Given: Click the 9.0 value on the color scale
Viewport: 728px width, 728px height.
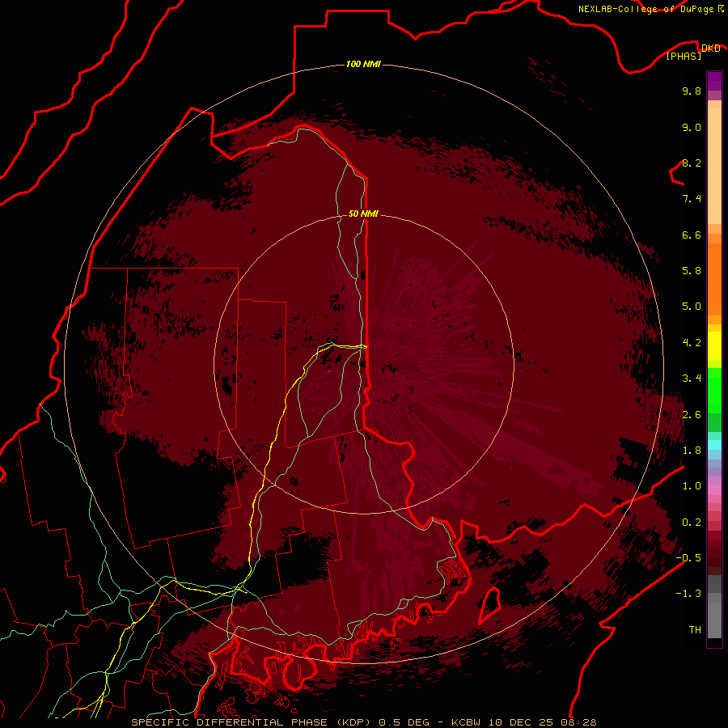Looking at the screenshot, I should 692,127.
